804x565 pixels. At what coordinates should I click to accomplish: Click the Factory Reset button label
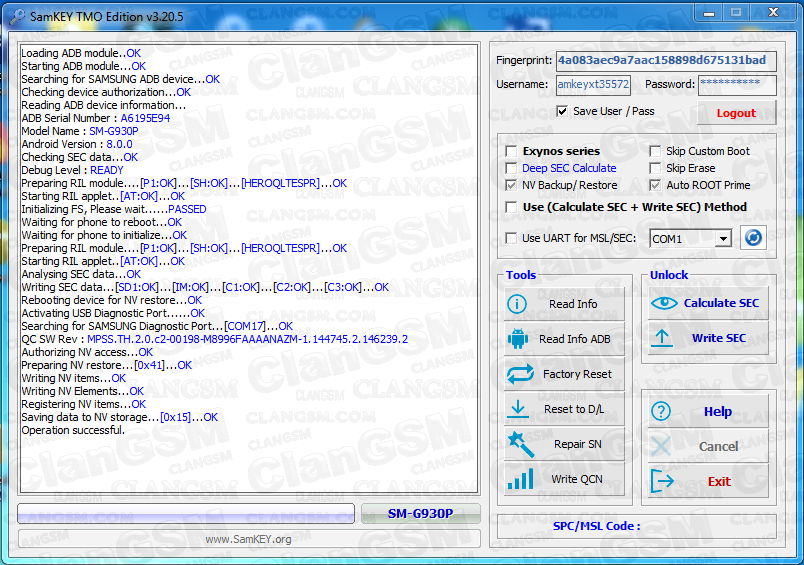pyautogui.click(x=577, y=374)
